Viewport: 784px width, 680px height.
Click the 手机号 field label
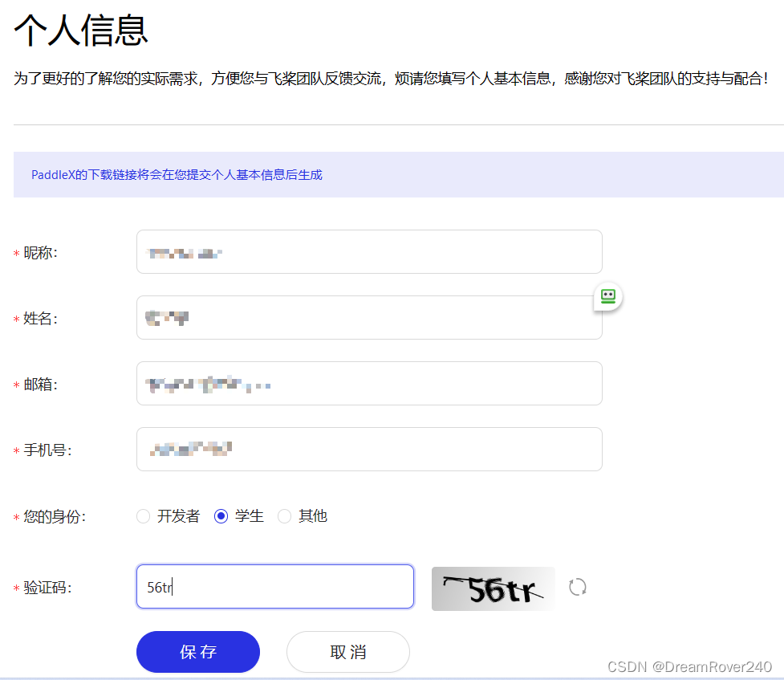point(47,450)
